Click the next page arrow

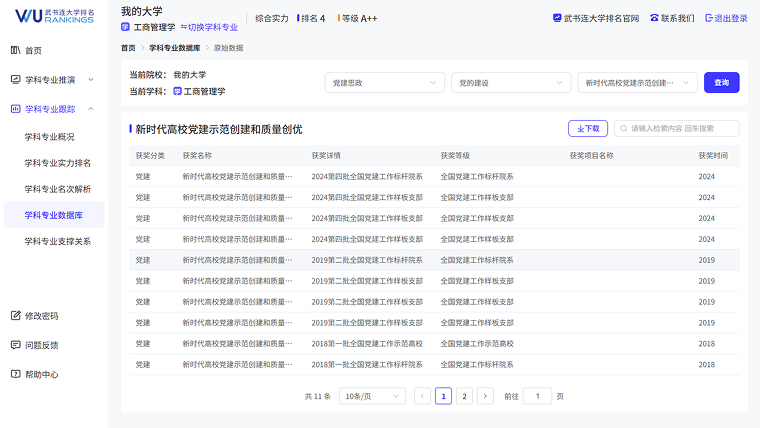click(x=485, y=396)
